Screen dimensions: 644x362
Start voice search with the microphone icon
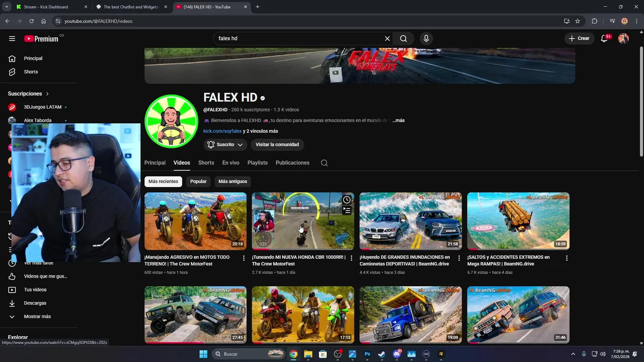pyautogui.click(x=426, y=39)
